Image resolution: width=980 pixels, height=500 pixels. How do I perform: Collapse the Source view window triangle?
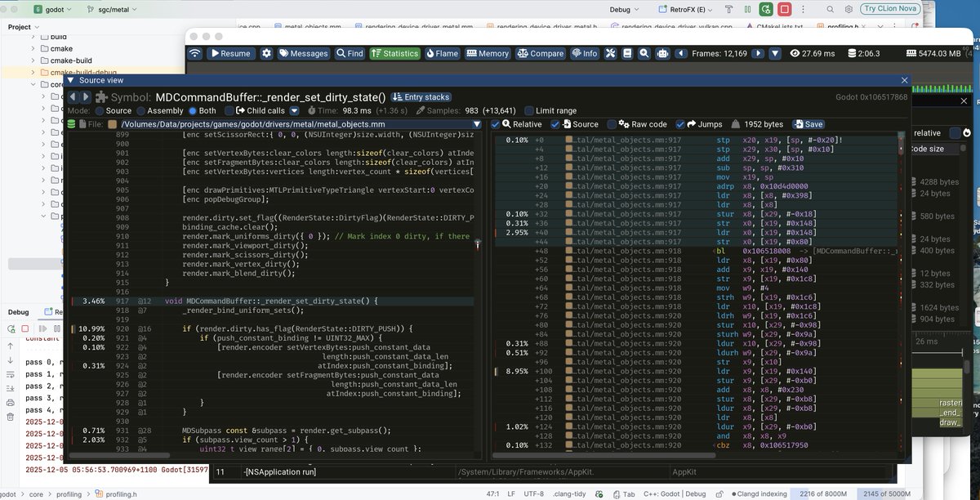pos(71,80)
